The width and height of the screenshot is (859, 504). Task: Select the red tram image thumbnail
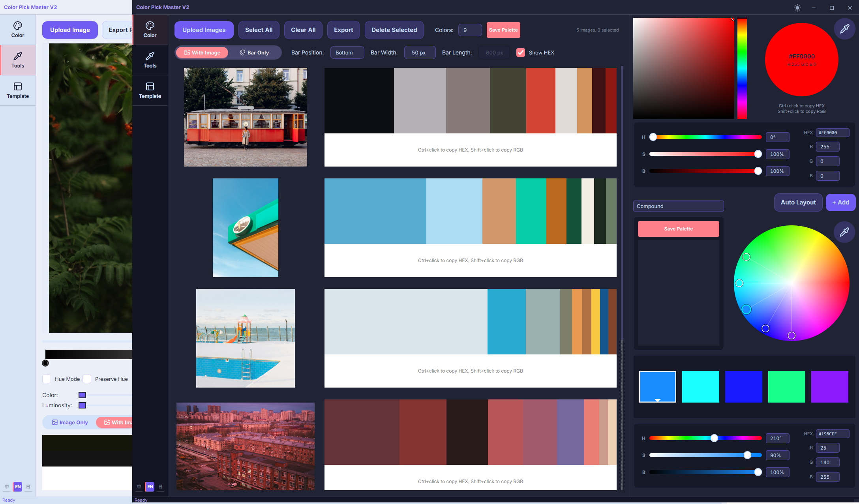(x=245, y=117)
